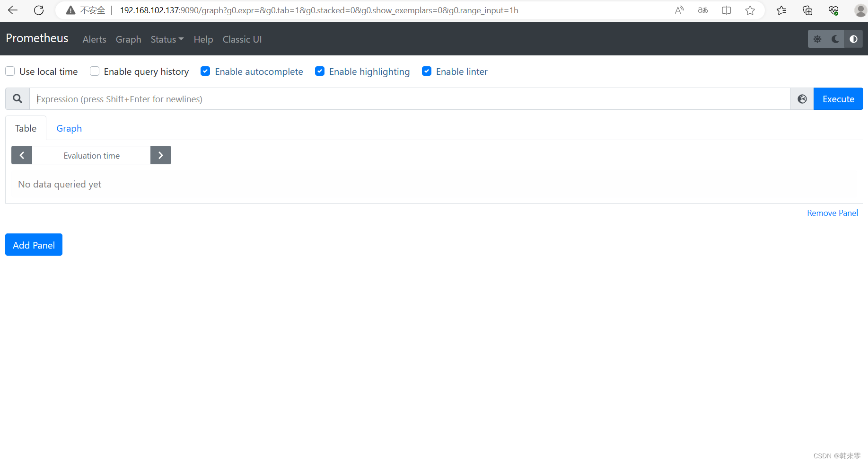Open split screen view icon
This screenshot has width=868, height=464.
pos(727,10)
